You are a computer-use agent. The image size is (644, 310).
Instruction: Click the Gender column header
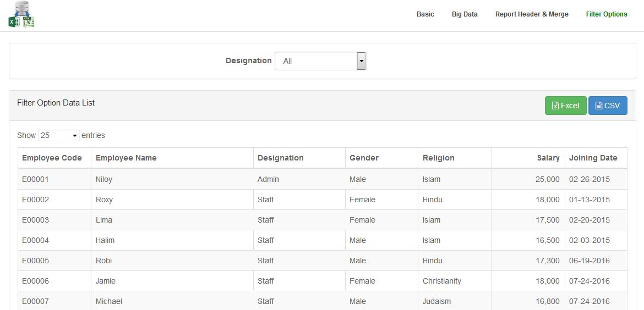364,158
